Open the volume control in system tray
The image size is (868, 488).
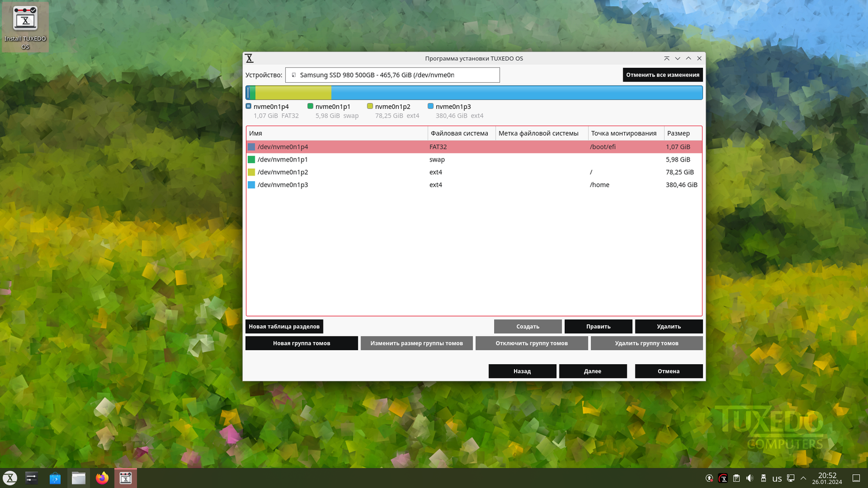click(750, 479)
